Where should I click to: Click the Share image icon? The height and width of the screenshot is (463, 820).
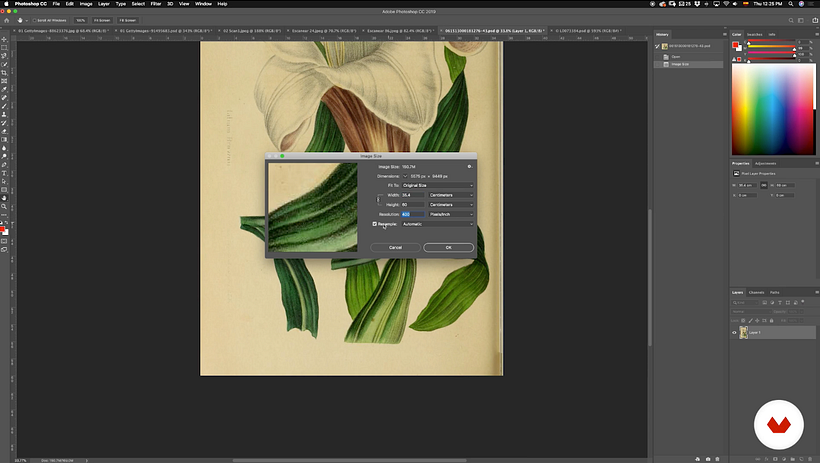(x=814, y=20)
